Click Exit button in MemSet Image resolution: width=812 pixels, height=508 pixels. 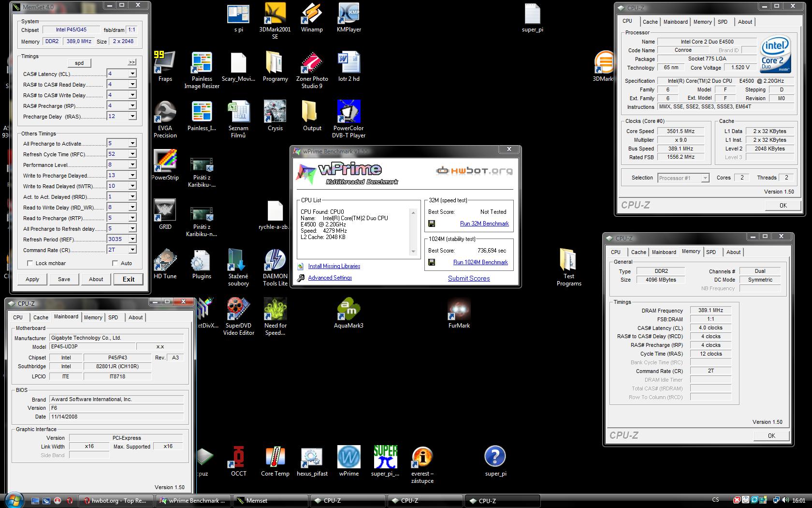pyautogui.click(x=129, y=279)
